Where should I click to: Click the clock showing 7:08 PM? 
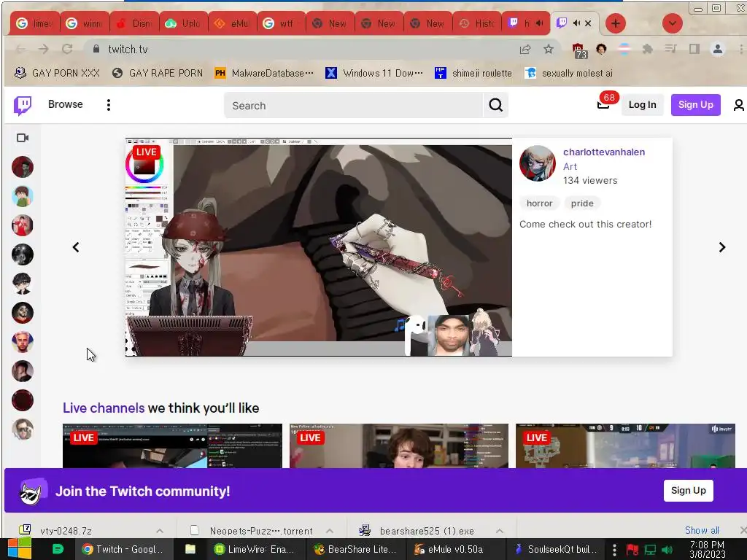[x=707, y=550]
